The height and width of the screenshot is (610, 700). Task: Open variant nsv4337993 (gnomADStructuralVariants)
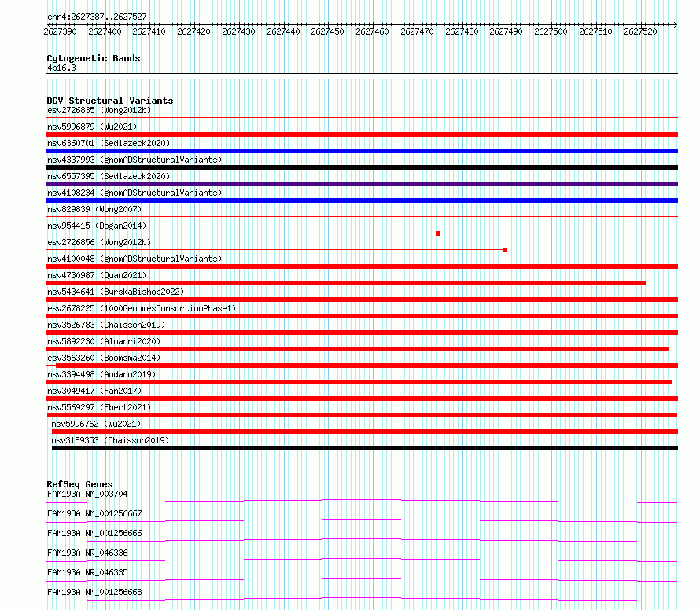pos(134,160)
